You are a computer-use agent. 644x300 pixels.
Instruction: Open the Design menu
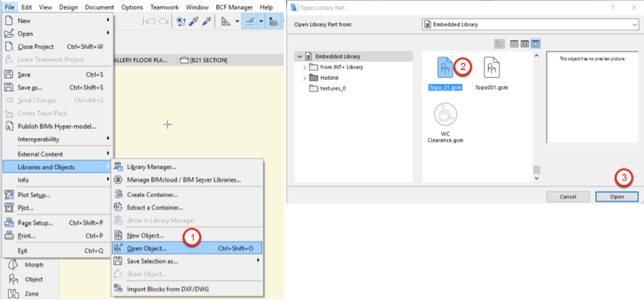(69, 7)
